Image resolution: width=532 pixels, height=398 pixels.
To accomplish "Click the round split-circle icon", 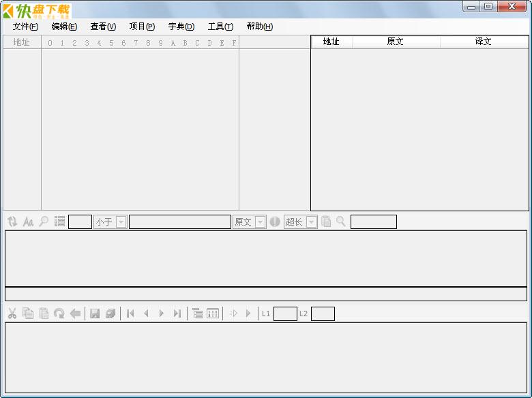I will click(275, 221).
